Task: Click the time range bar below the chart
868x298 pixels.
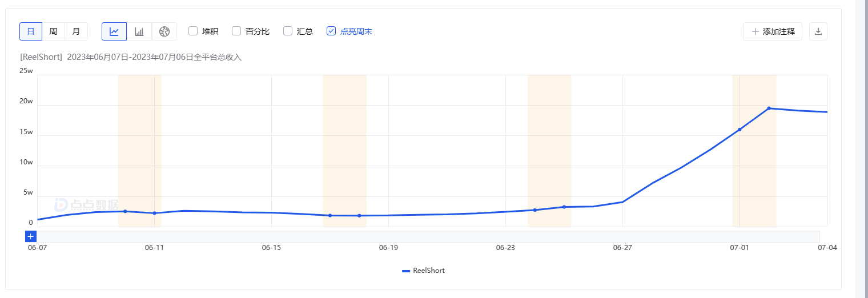Action: pos(428,236)
